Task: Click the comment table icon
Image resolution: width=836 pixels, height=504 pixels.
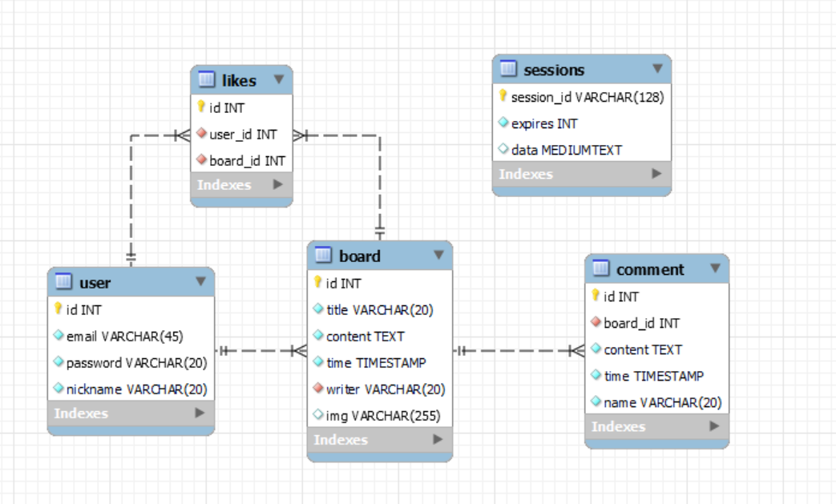Action: click(601, 268)
